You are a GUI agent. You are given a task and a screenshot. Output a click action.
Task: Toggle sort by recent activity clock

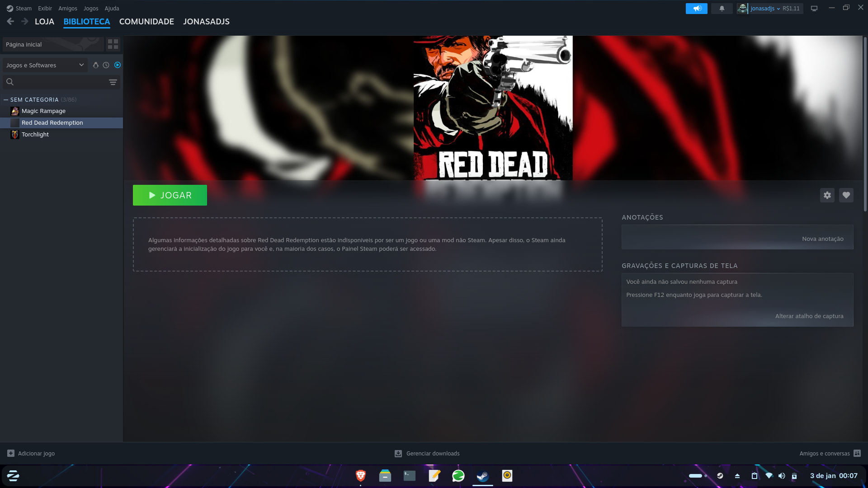click(x=106, y=65)
